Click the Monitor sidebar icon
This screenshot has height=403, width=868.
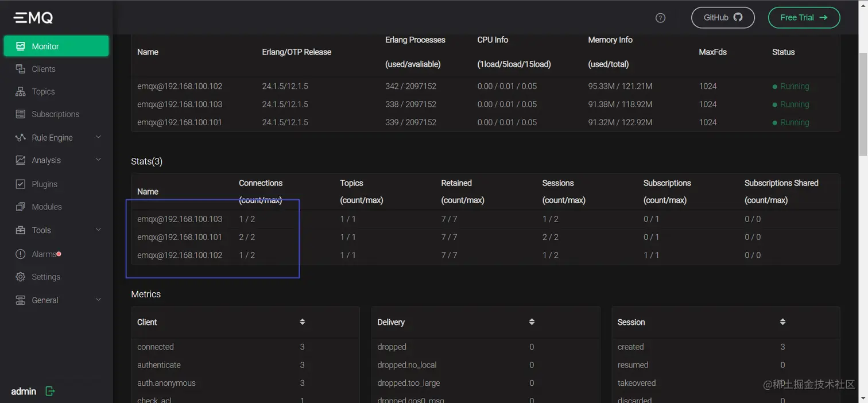(21, 46)
